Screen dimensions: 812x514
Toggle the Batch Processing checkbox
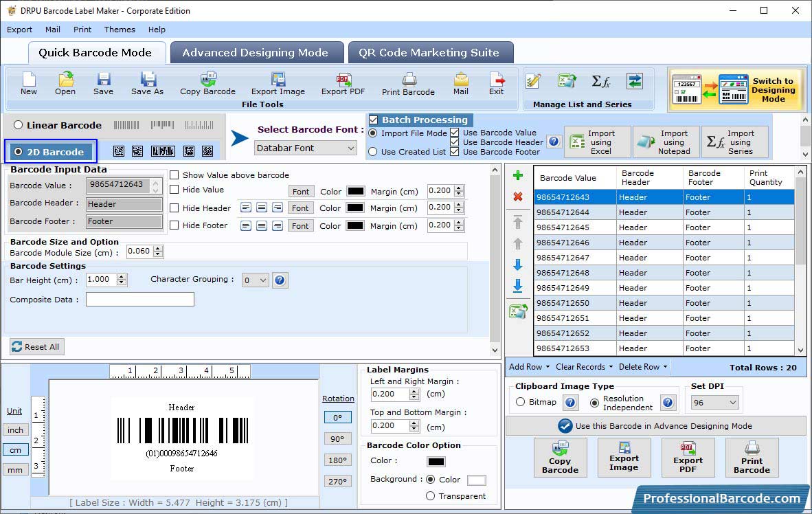(x=374, y=120)
